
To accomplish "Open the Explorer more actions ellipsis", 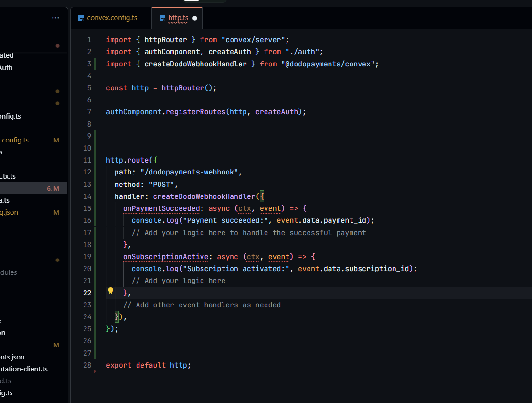I will click(x=56, y=18).
